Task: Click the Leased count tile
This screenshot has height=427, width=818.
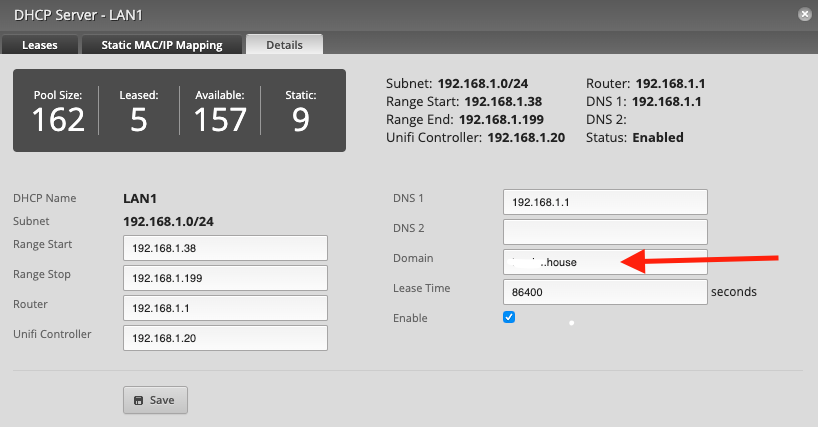Action: [139, 110]
